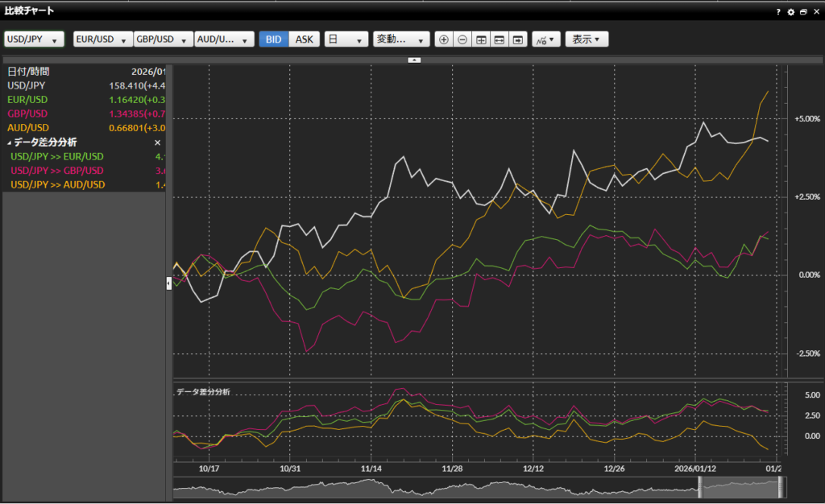Viewport: 825px width, 504px height.
Task: Collapse the left legend panel with side arrow
Action: [169, 283]
